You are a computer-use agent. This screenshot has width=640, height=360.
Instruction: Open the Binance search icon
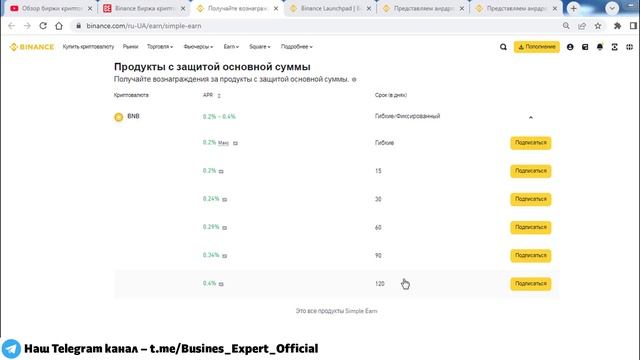point(503,47)
